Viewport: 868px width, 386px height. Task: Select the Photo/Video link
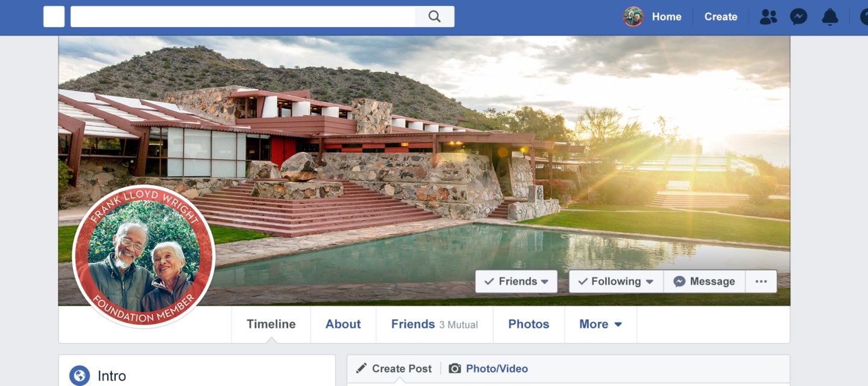coord(497,369)
